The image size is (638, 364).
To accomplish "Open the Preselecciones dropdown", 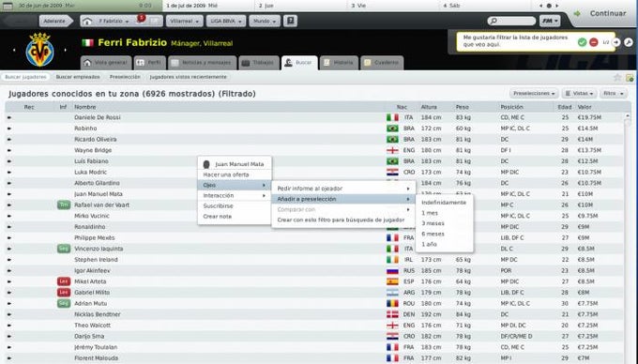I will 534,94.
